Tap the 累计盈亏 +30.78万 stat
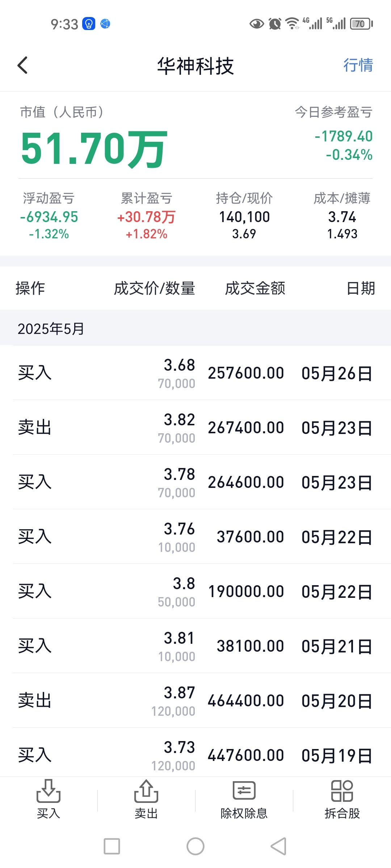This screenshot has height=868, width=391. point(147,216)
